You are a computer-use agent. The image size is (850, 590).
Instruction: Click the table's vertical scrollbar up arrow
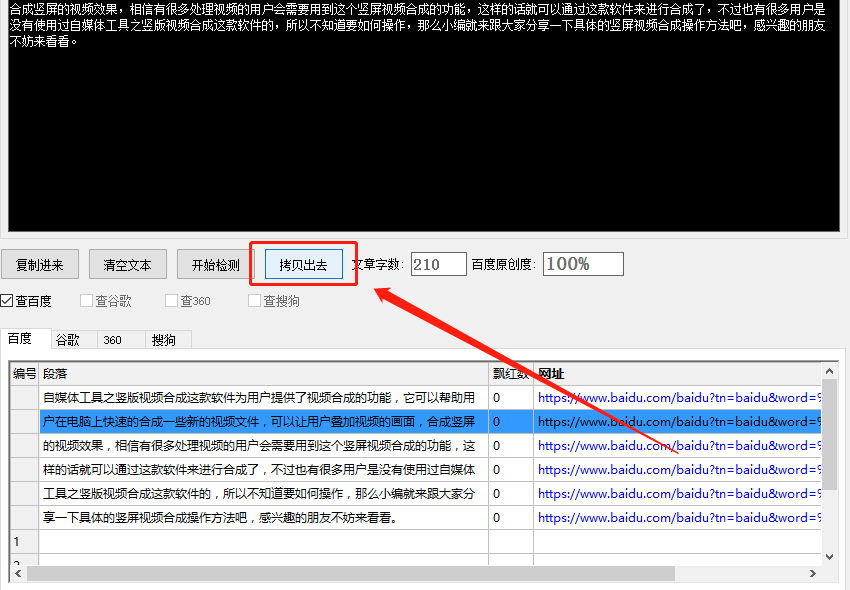(x=829, y=371)
